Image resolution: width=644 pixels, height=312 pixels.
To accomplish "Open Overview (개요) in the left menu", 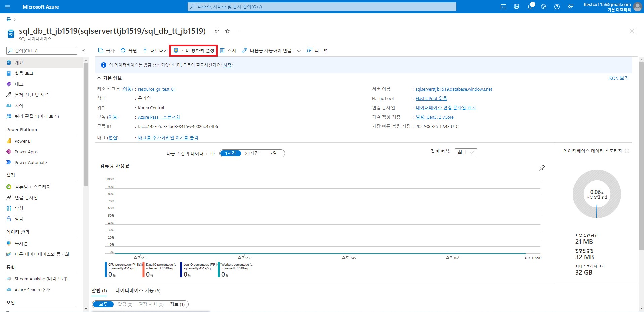I will tap(42, 63).
